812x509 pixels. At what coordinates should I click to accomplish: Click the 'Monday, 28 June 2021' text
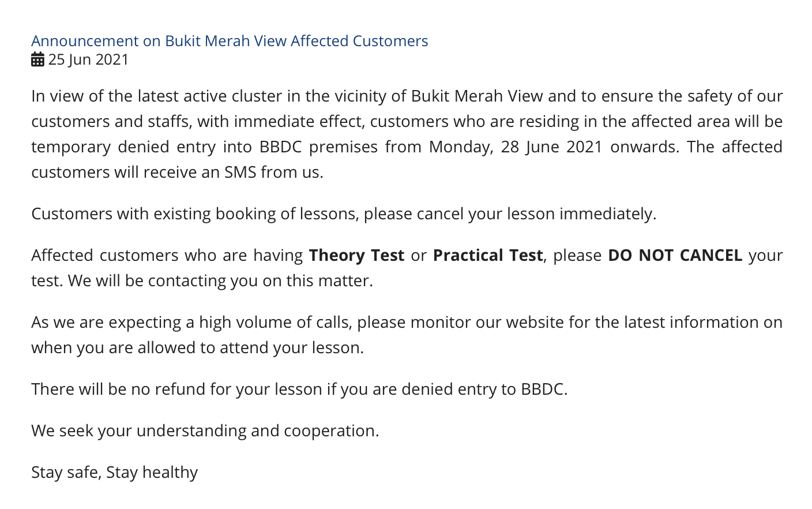[x=516, y=147]
